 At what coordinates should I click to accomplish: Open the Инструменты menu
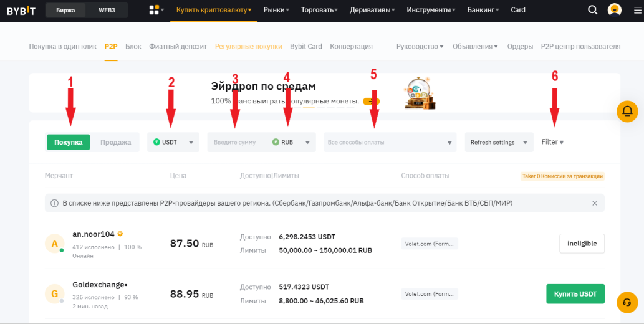431,10
